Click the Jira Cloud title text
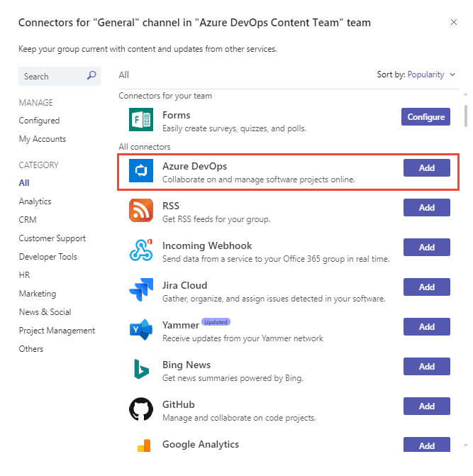 pos(185,286)
